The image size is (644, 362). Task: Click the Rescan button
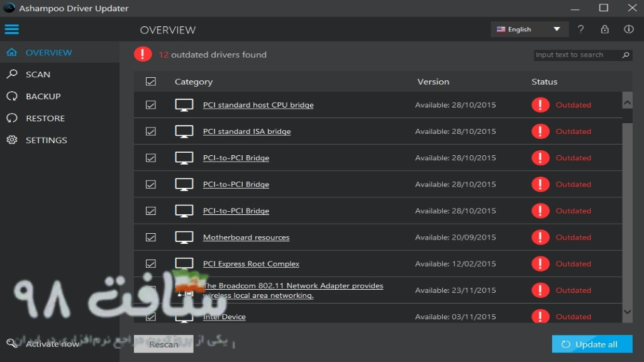pyautogui.click(x=164, y=344)
